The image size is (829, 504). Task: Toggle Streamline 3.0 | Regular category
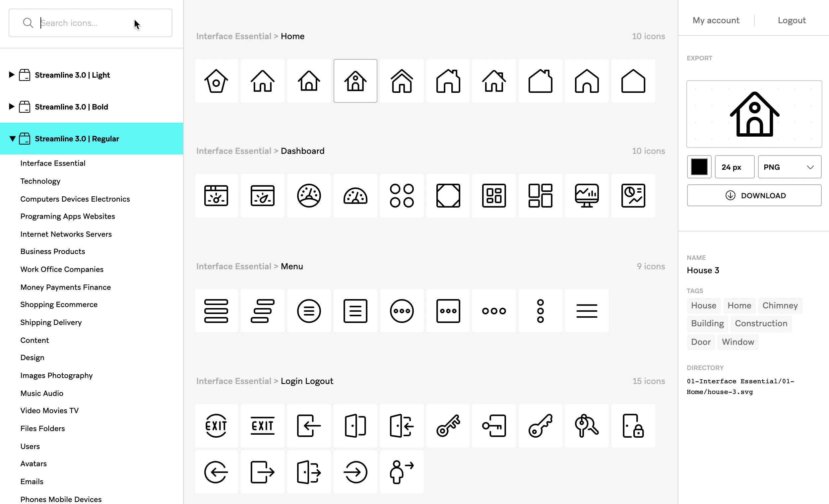12,139
